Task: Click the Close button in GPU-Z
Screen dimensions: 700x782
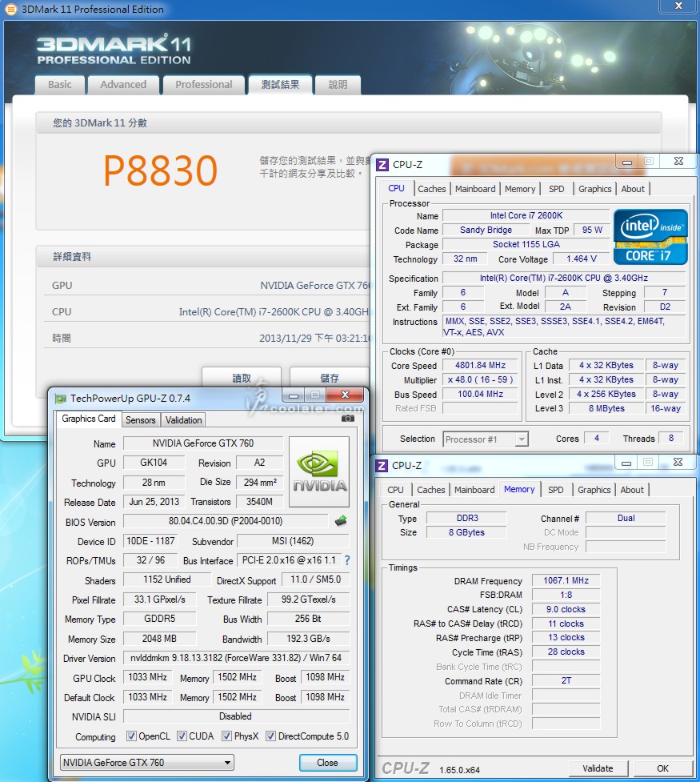Action: 327,763
